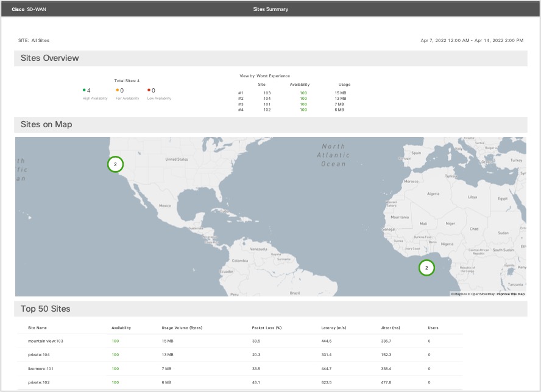
Task: Open the OpenStreetMap attribution link
Action: click(483, 294)
